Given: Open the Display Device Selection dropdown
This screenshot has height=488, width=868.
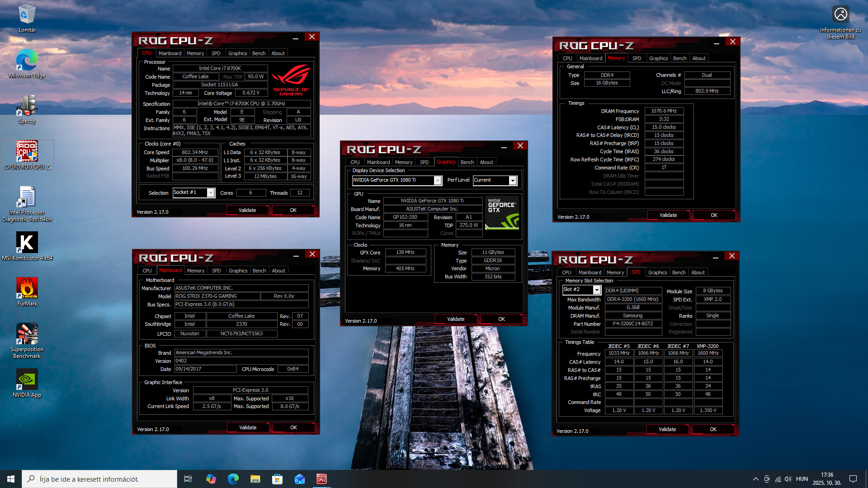Looking at the screenshot, I should point(437,180).
